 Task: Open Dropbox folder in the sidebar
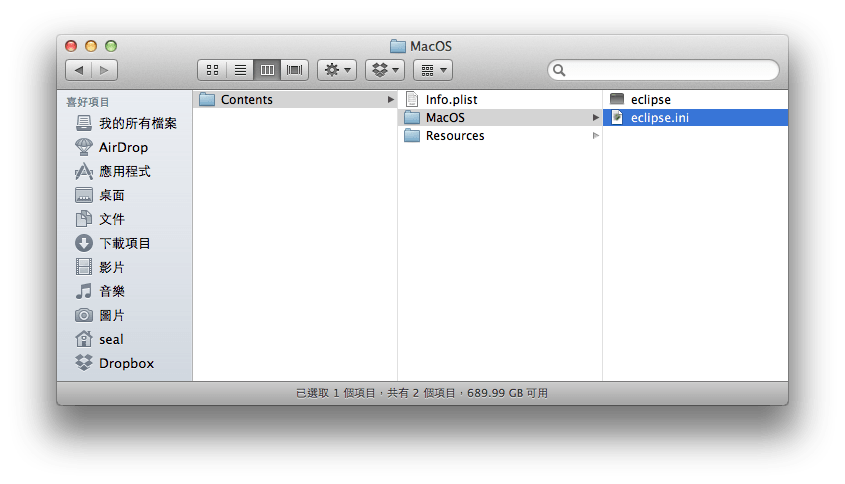(x=125, y=363)
